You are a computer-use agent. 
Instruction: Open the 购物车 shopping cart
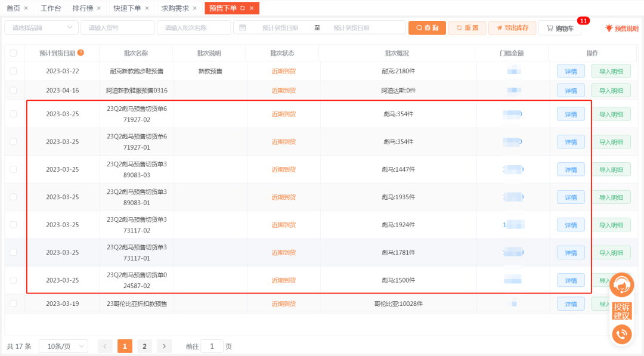coord(559,27)
